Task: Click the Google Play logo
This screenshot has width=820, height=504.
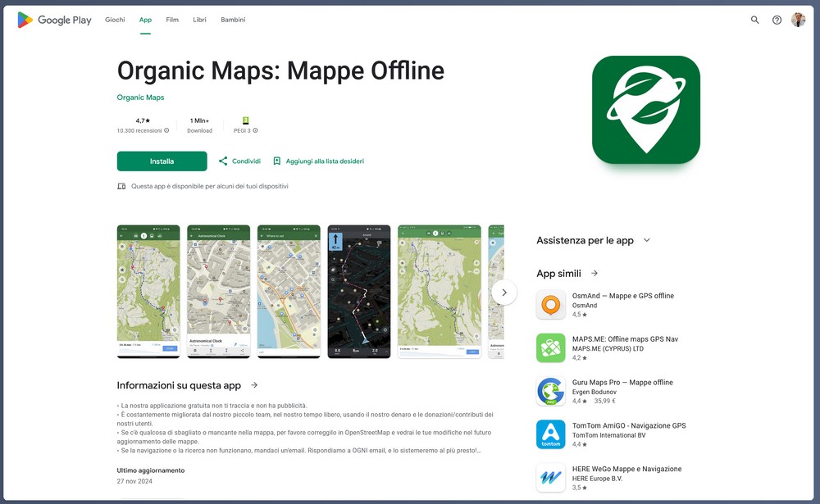Action: click(x=55, y=20)
